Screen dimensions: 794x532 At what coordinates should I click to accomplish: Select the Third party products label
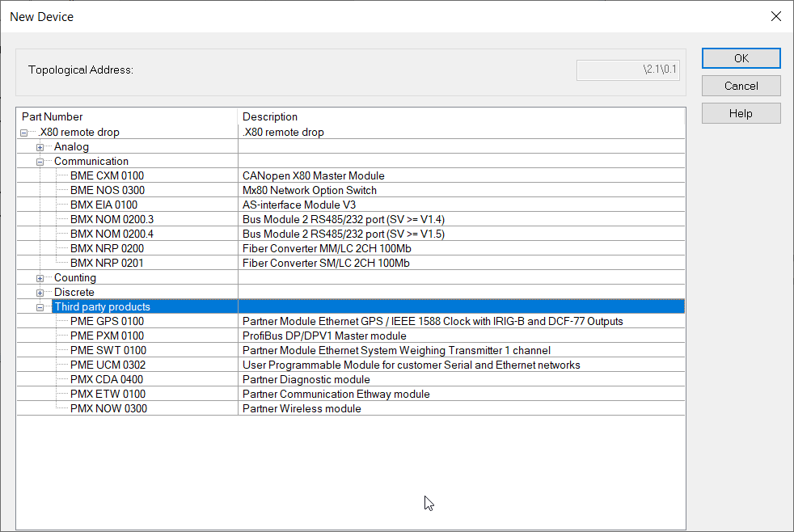tap(103, 306)
